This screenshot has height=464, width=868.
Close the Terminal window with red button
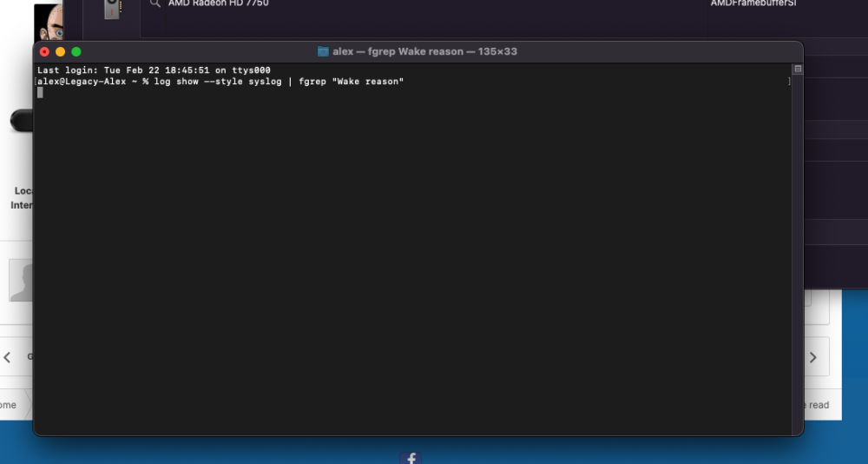click(45, 51)
